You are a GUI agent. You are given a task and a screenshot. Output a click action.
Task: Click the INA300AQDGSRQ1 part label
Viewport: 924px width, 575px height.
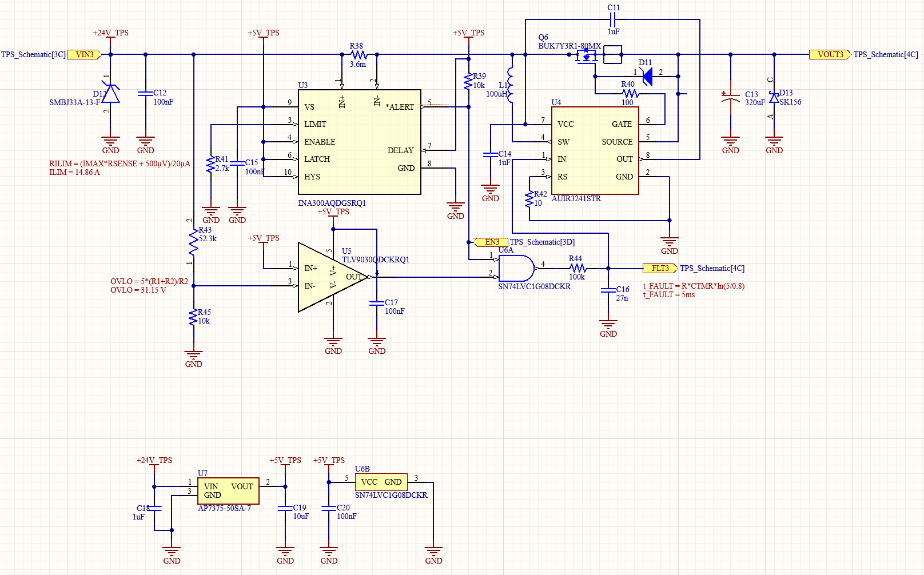coord(332,203)
